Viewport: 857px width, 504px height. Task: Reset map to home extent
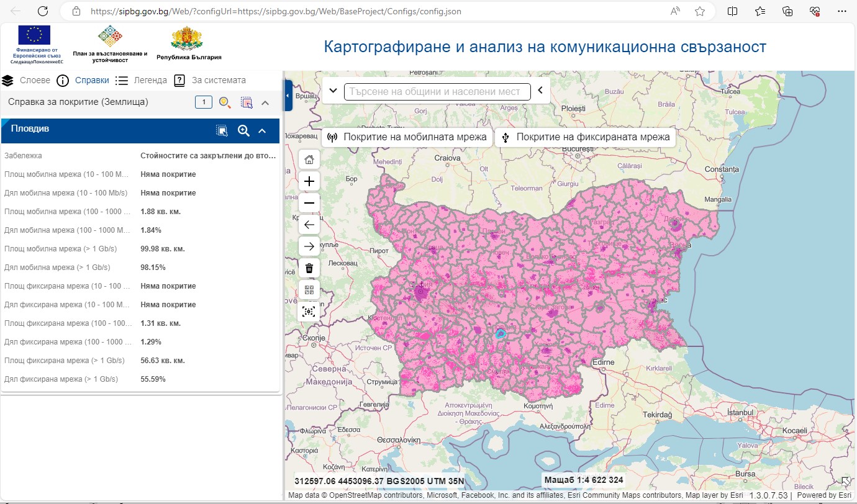(x=309, y=160)
